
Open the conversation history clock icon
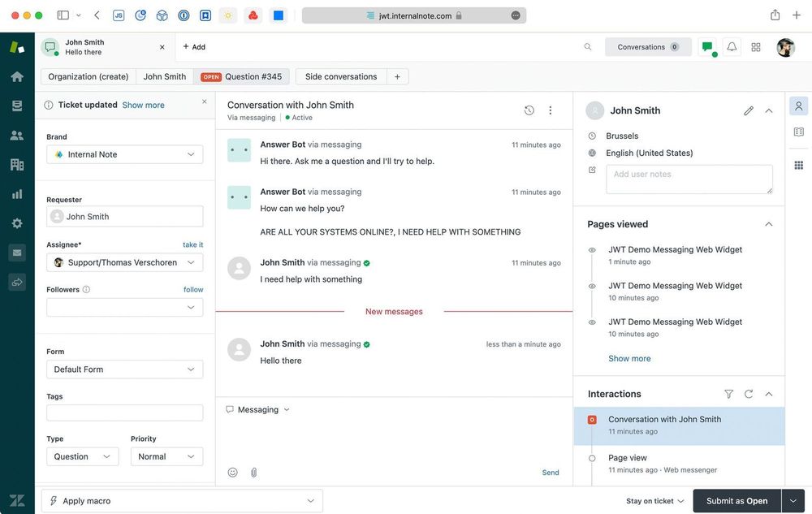click(x=529, y=109)
